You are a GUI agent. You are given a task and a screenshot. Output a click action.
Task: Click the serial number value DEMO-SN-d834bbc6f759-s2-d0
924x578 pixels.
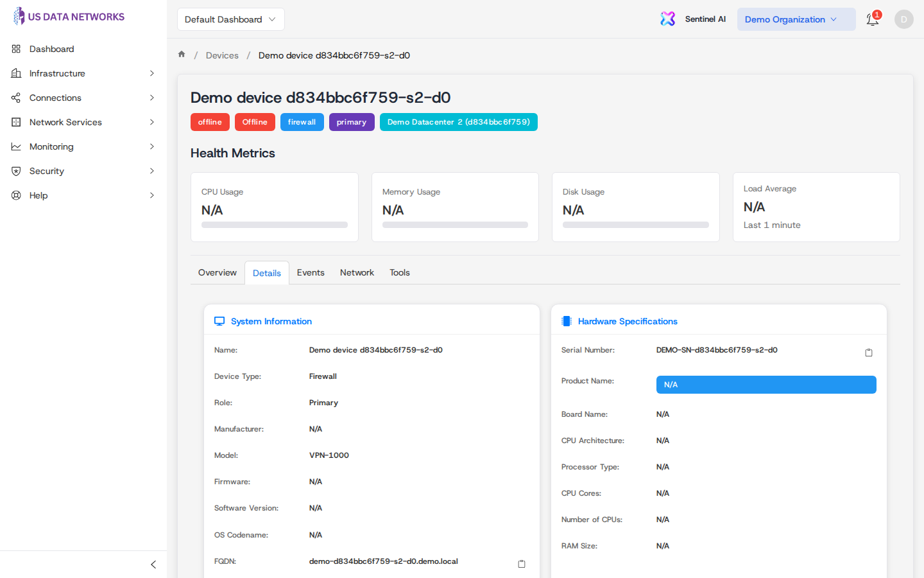717,350
